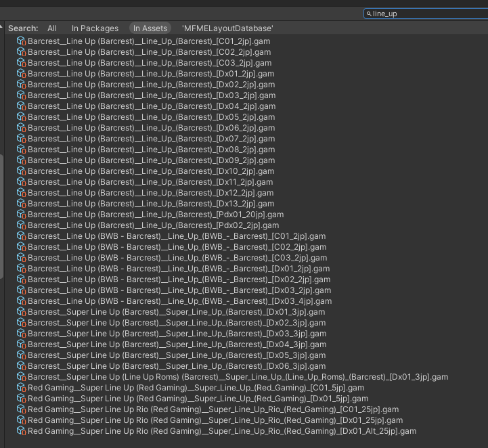This screenshot has width=488, height=448.
Task: Click asset icon for BWB Line Up [Dx02_2jp].gam
Action: (x=21, y=279)
